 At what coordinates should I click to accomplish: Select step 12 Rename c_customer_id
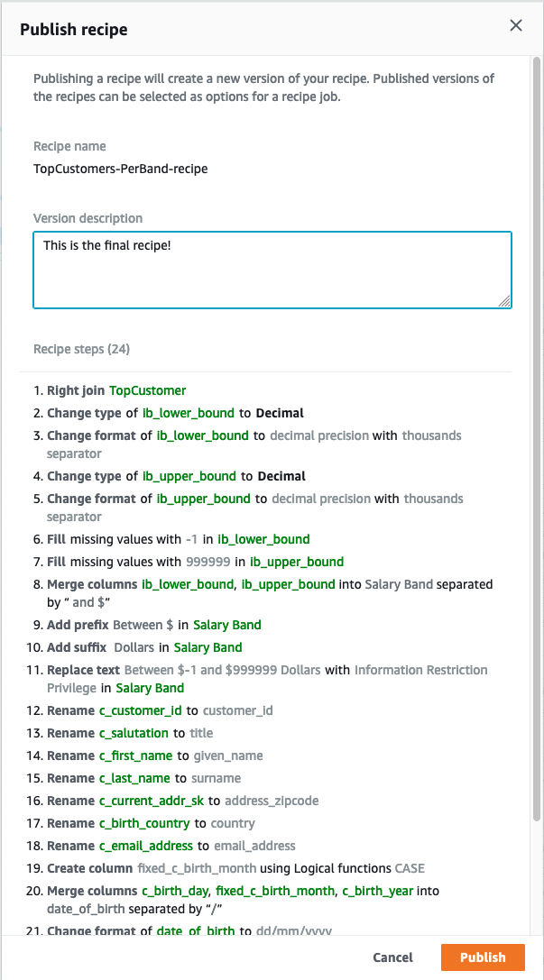coord(160,710)
